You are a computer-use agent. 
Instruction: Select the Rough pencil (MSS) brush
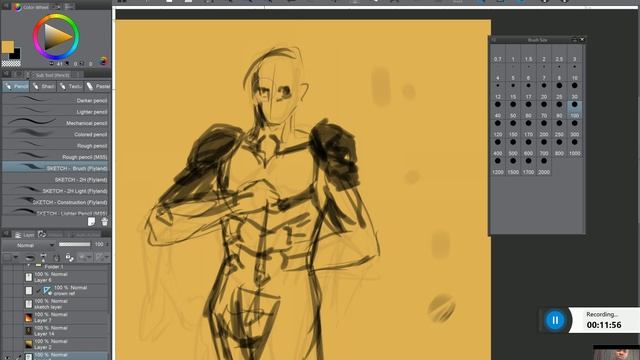[x=56, y=157]
